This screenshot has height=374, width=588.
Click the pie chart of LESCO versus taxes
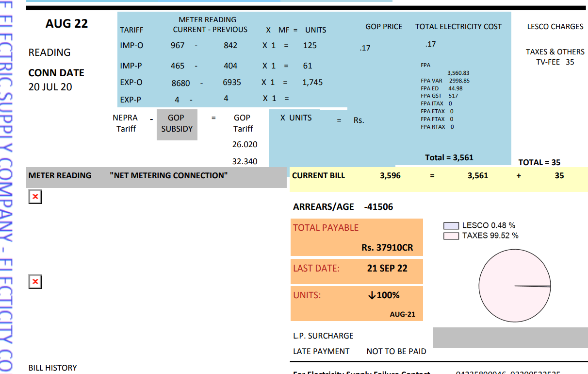pyautogui.click(x=515, y=287)
